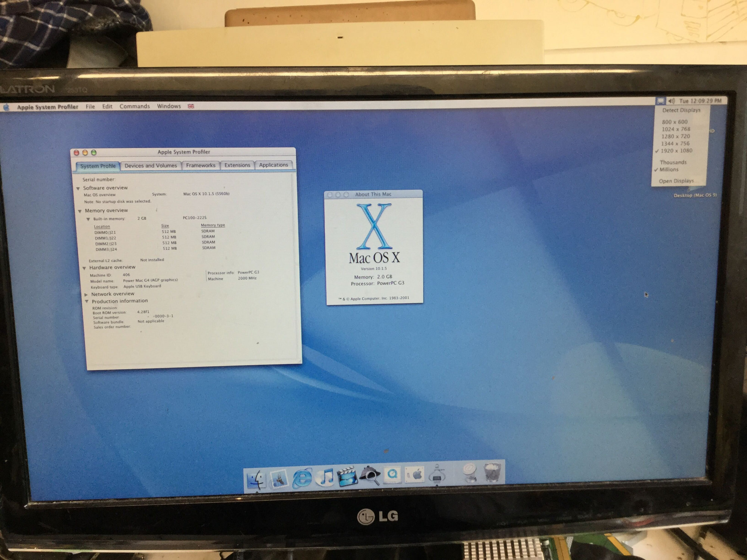
Task: Open the Commands menu
Action: 134,106
